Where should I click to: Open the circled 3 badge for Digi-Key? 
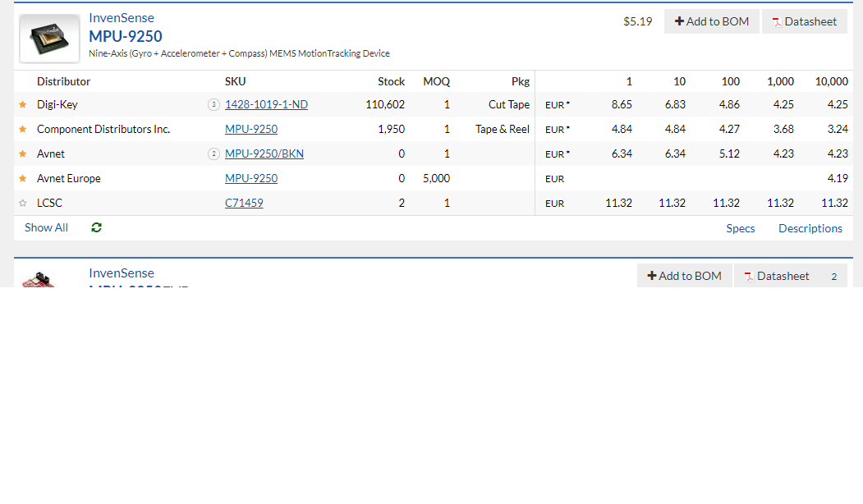(213, 104)
